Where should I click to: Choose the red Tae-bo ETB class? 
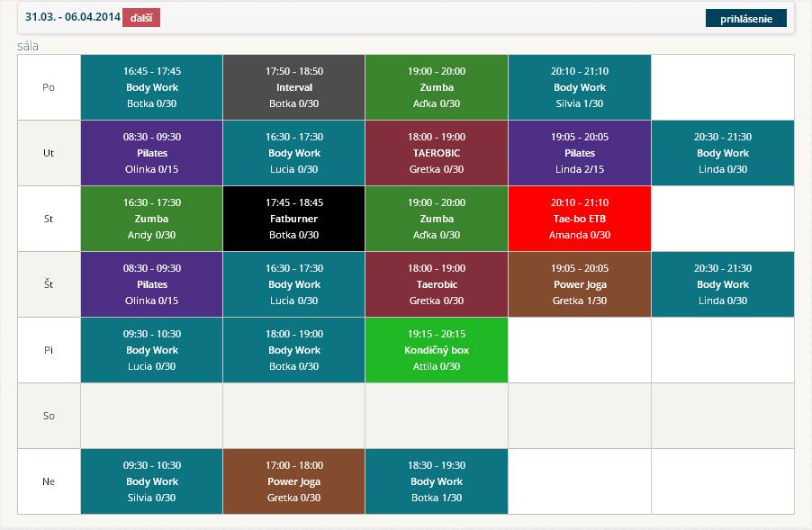click(579, 219)
